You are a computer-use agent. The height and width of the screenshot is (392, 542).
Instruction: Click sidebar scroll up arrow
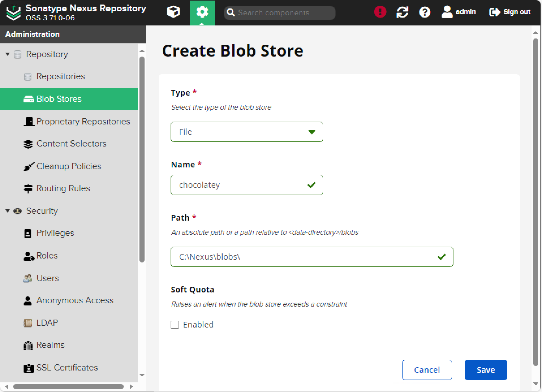tap(142, 51)
